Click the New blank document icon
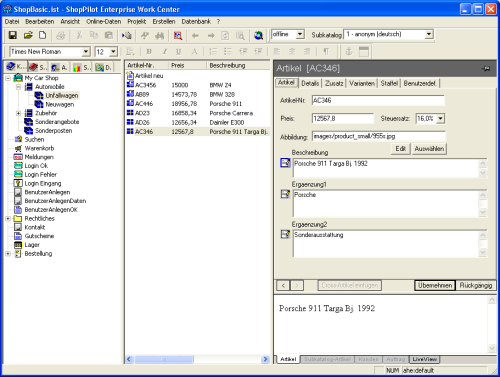This screenshot has height=377, width=500. click(x=43, y=35)
